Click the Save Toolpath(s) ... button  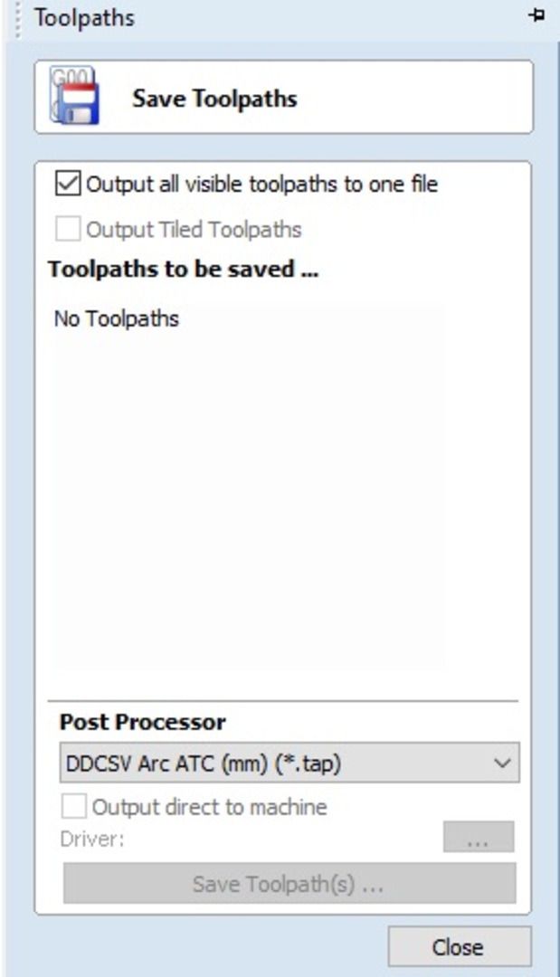click(289, 884)
